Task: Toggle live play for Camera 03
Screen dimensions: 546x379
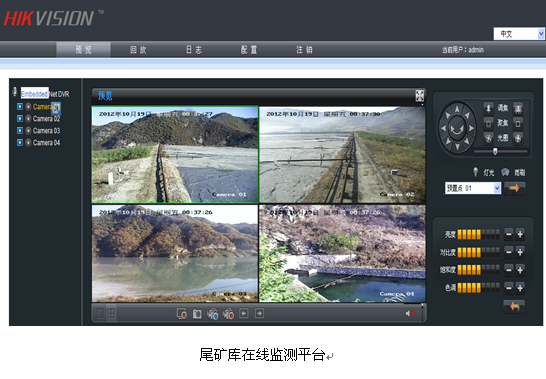Action: click(x=20, y=130)
